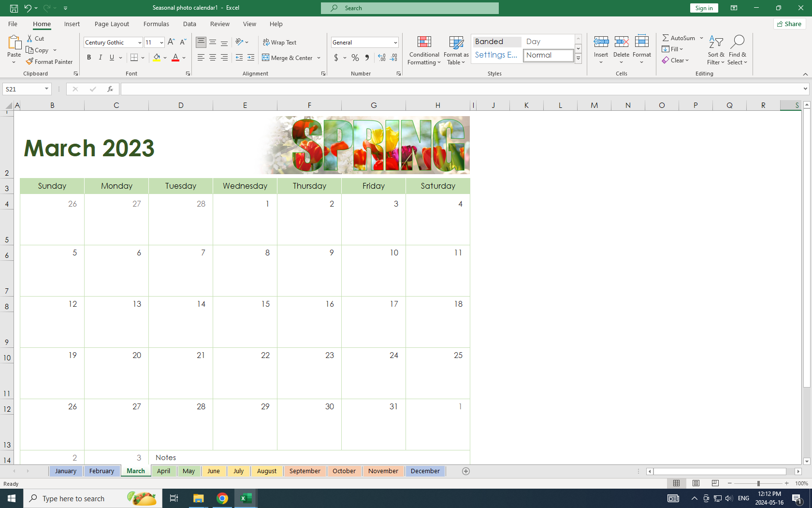The image size is (812, 508).
Task: Click the Sign in button
Action: (x=704, y=8)
